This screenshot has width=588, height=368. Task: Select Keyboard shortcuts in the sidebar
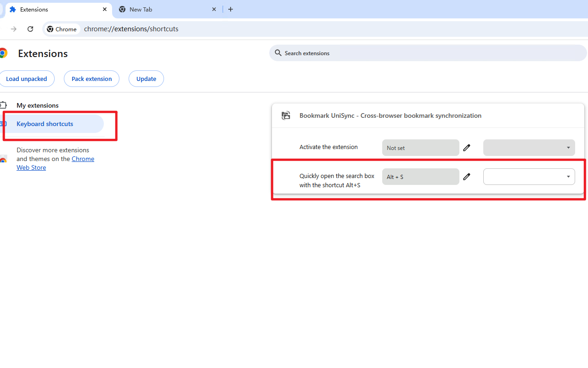(45, 124)
